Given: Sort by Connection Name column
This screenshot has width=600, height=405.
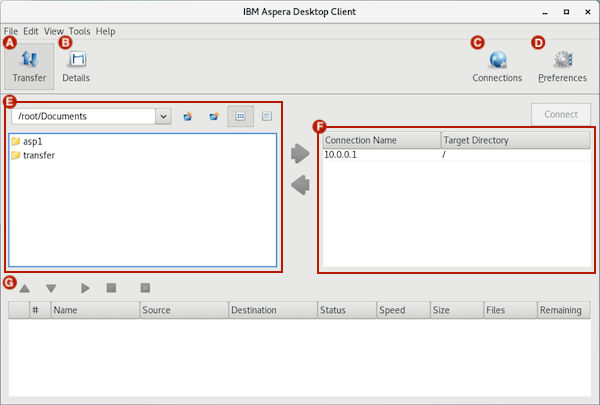Looking at the screenshot, I should pos(382,140).
